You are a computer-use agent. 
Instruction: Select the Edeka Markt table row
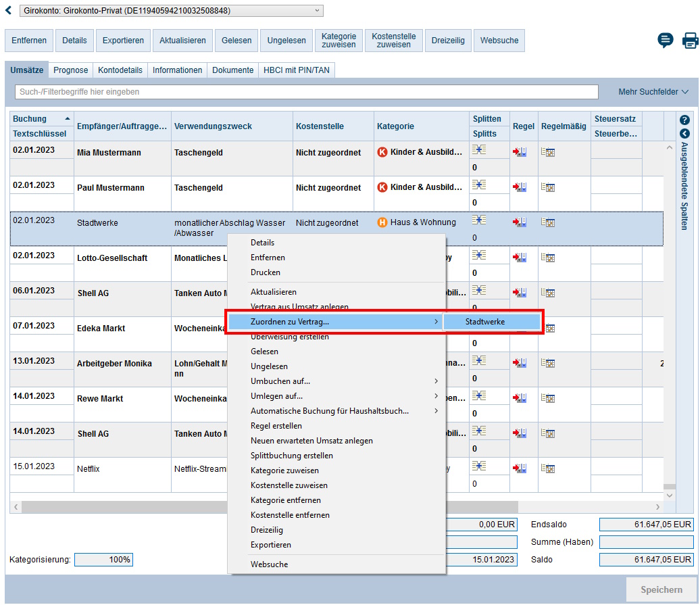336,335
